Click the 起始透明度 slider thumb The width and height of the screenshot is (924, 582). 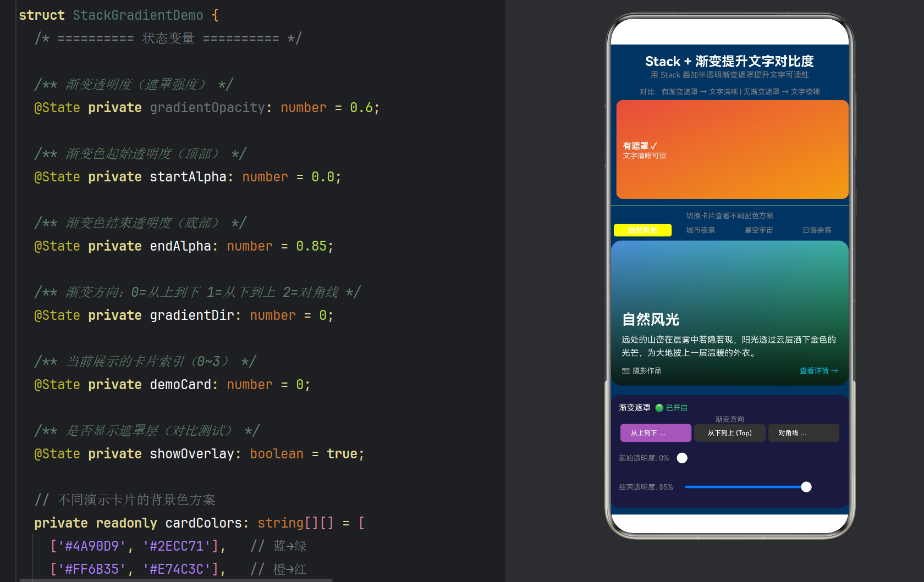click(682, 458)
